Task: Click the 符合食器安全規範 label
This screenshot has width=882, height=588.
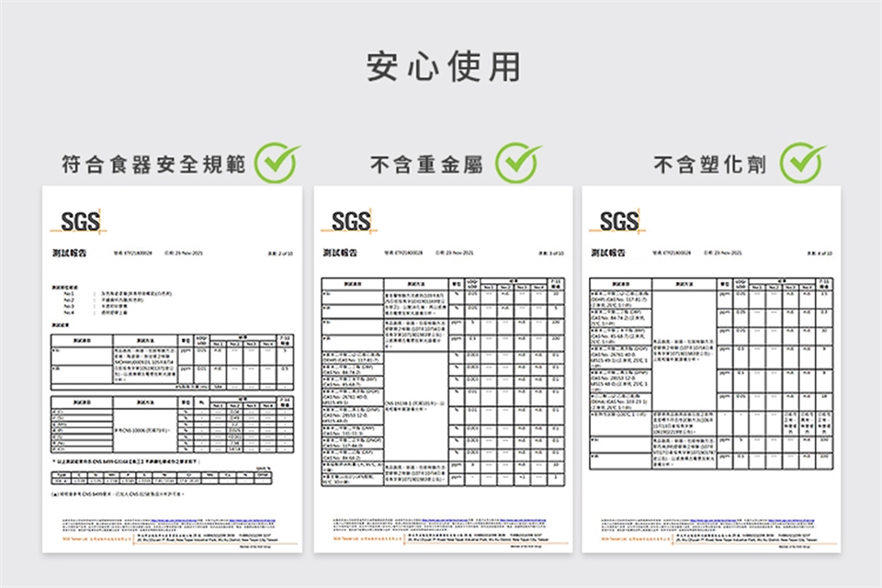Action: (153, 165)
